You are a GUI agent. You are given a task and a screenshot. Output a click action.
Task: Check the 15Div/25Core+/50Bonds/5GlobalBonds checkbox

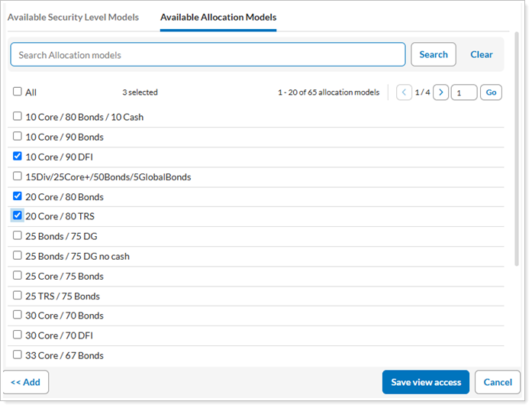coord(18,176)
